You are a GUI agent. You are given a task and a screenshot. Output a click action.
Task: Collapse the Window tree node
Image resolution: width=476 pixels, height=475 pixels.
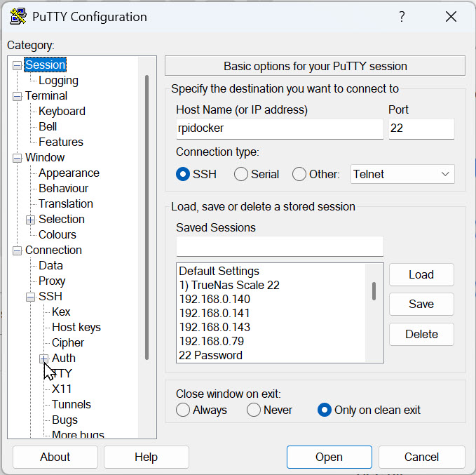[17, 158]
